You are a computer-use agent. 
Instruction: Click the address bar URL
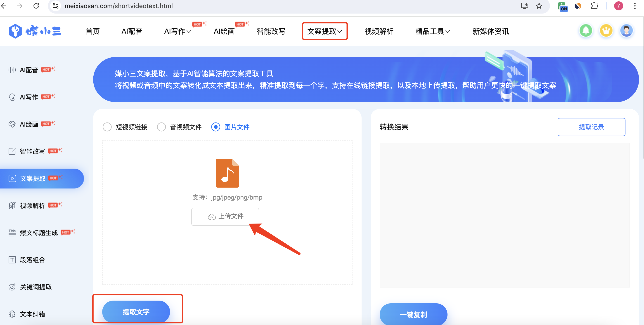point(118,6)
